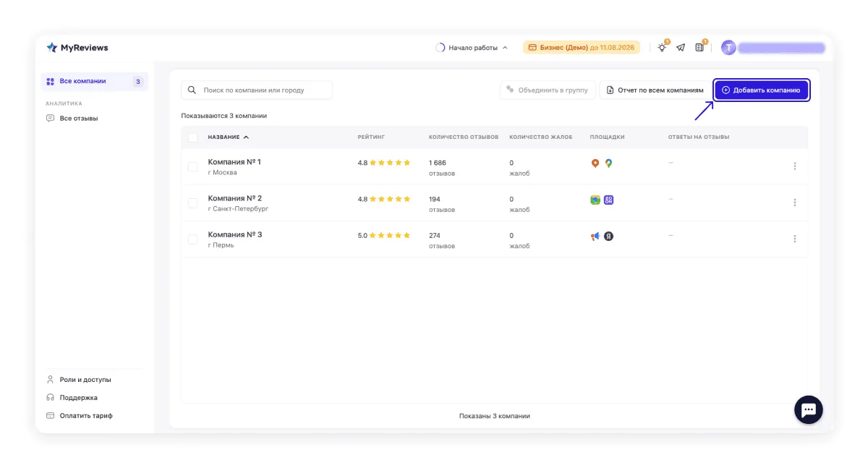Click the 4.8 star rating of Компания № 1
Viewport: 868px width, 468px height.
tap(384, 163)
